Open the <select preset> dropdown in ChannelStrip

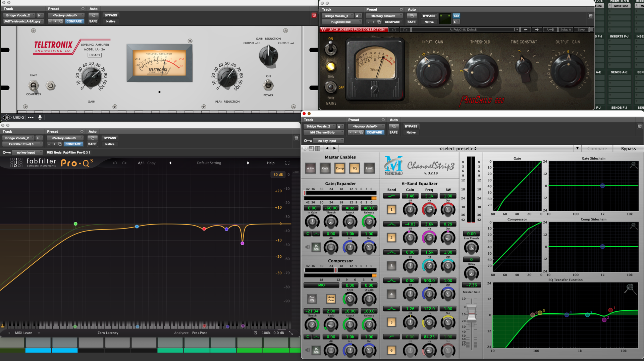(x=457, y=148)
